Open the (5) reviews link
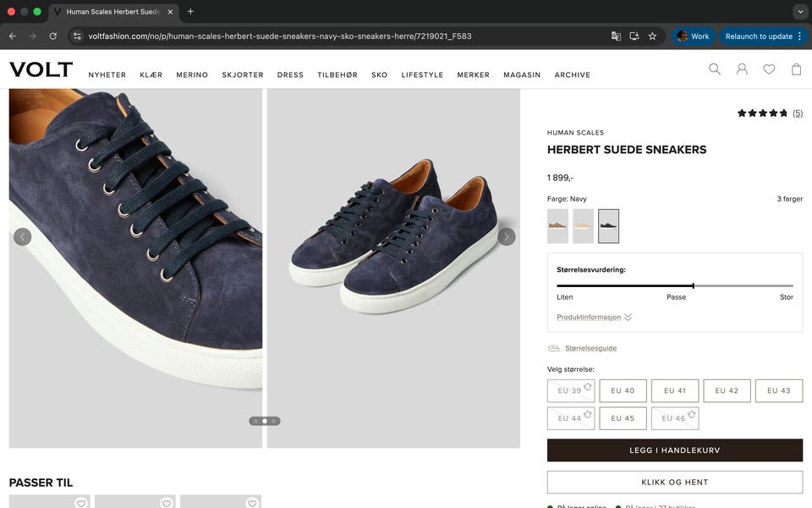 pyautogui.click(x=798, y=113)
